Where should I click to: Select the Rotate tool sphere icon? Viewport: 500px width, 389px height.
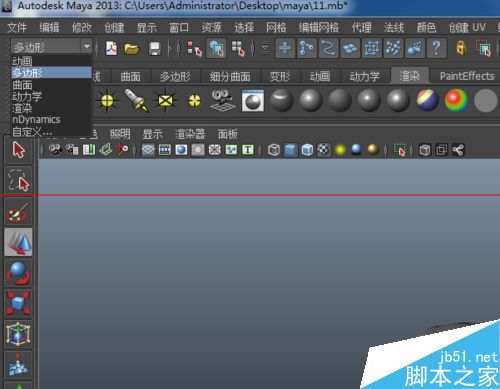18,273
